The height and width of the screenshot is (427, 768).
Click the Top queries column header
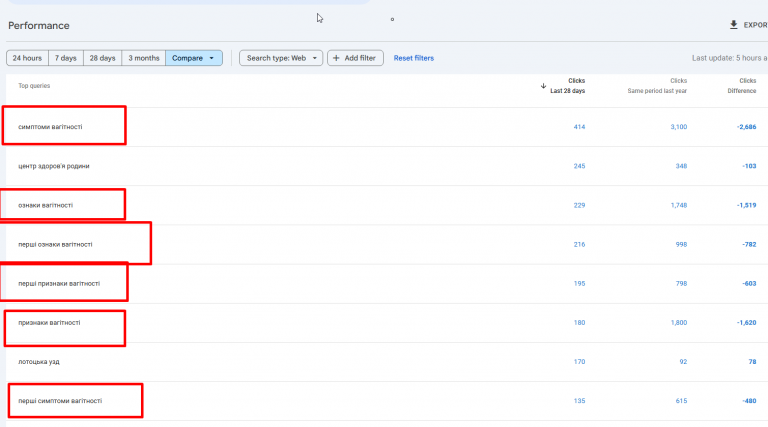(34, 86)
